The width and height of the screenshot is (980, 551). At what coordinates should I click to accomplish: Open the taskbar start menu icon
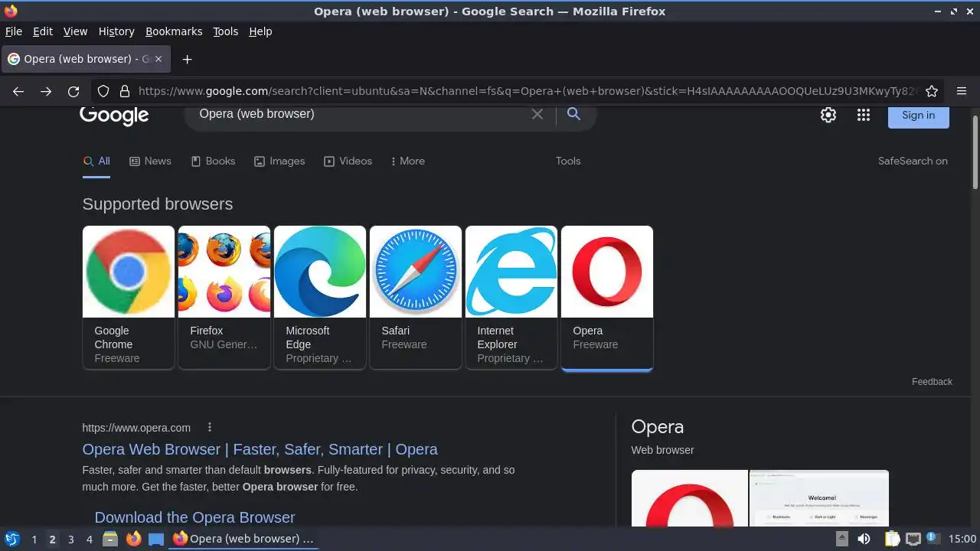coord(12,539)
